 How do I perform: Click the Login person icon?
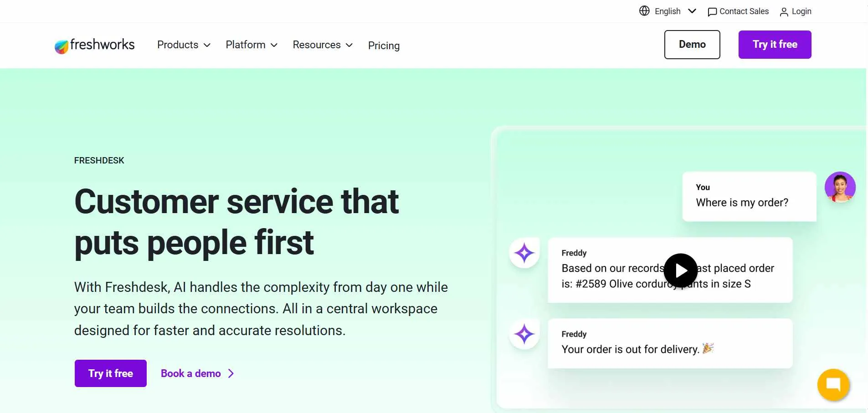tap(784, 12)
